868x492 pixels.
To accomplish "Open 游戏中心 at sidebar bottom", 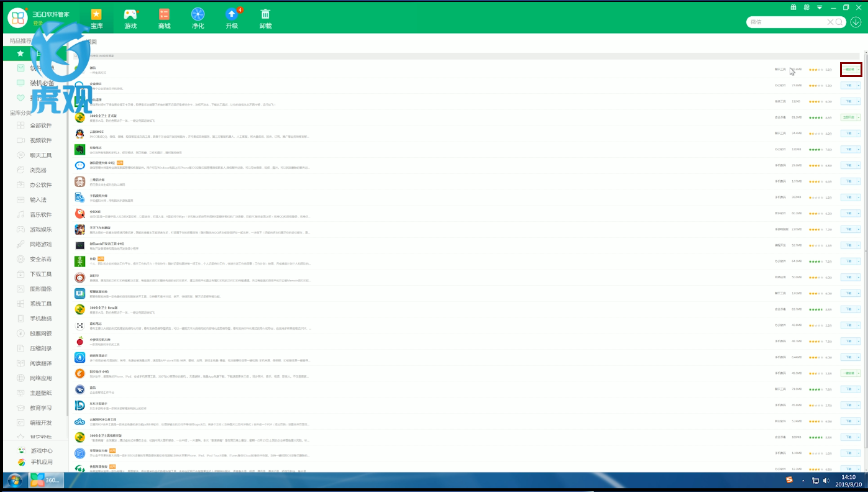I will [x=35, y=451].
